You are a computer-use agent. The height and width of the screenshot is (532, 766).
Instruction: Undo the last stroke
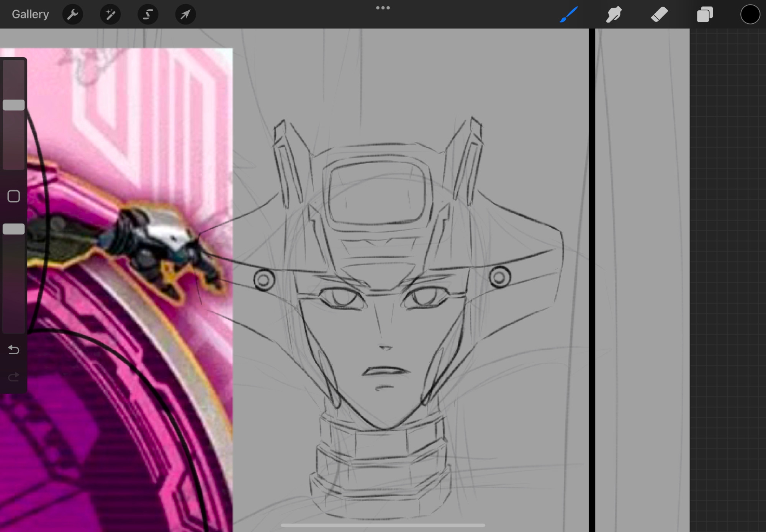tap(14, 350)
